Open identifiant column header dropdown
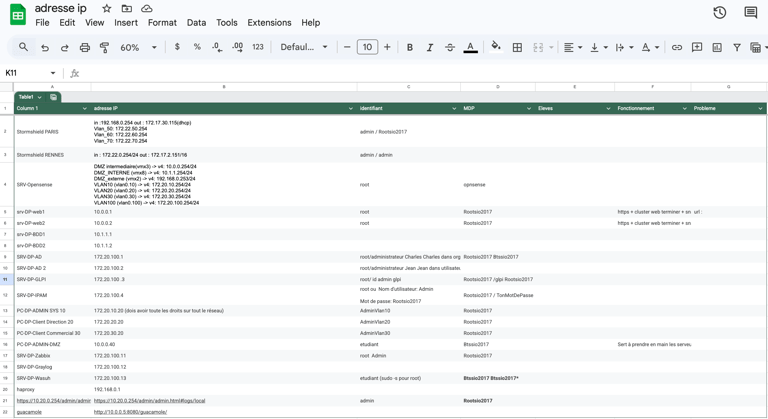Image resolution: width=768 pixels, height=419 pixels. click(x=454, y=108)
